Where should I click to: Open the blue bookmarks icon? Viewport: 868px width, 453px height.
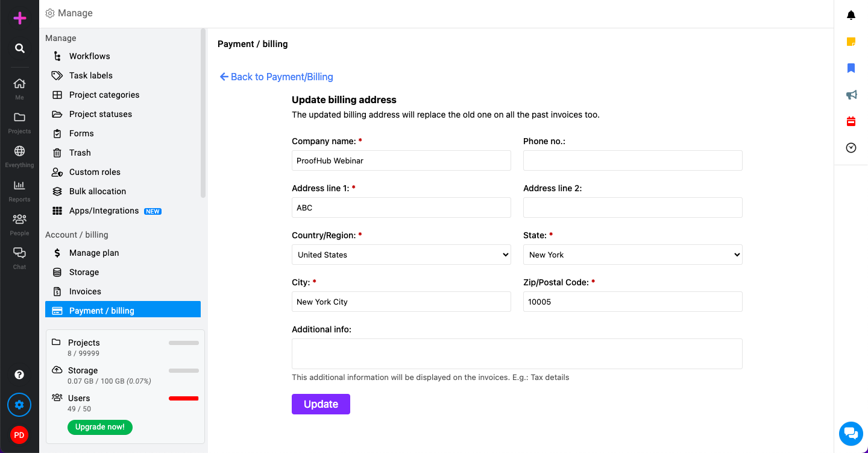(x=851, y=68)
